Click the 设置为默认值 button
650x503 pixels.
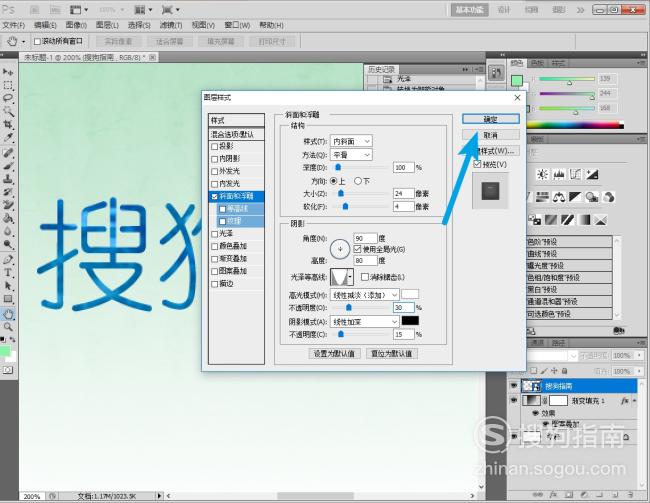tap(334, 354)
